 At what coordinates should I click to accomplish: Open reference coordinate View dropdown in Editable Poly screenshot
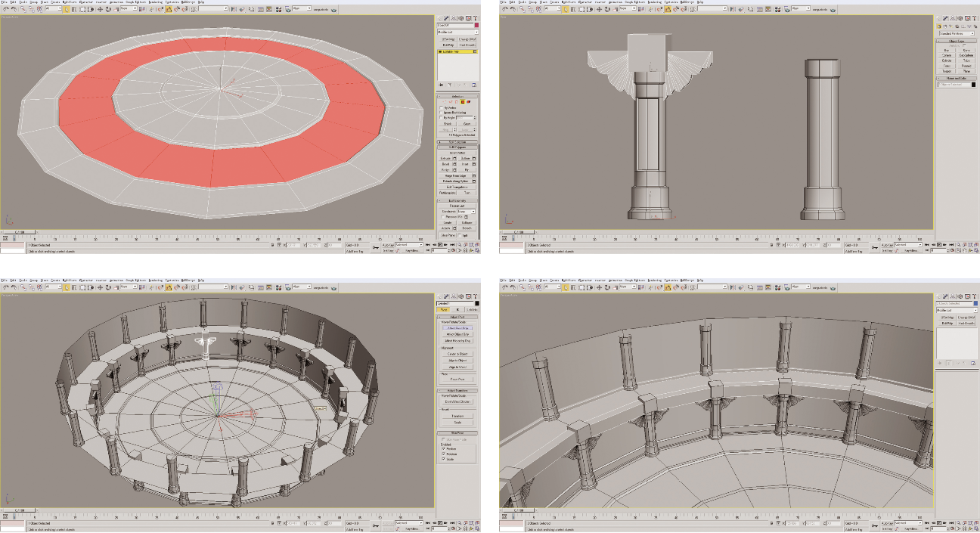click(x=129, y=8)
